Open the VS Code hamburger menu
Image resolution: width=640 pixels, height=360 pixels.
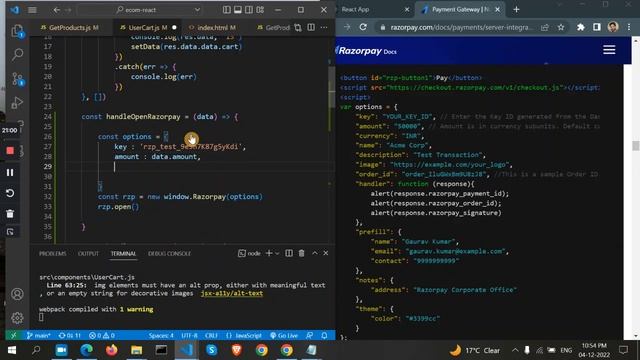(32, 9)
